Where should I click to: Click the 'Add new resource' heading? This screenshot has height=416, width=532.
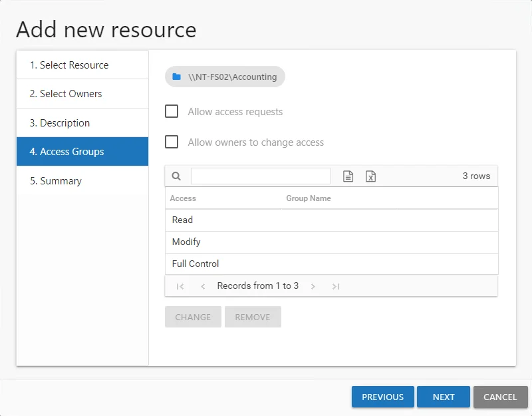click(x=106, y=29)
